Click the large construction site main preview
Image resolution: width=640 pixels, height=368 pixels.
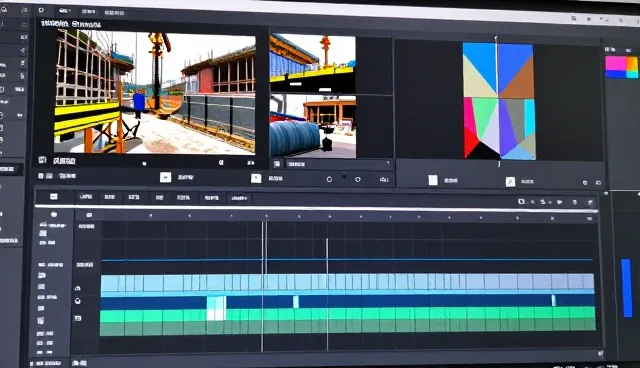[155, 93]
